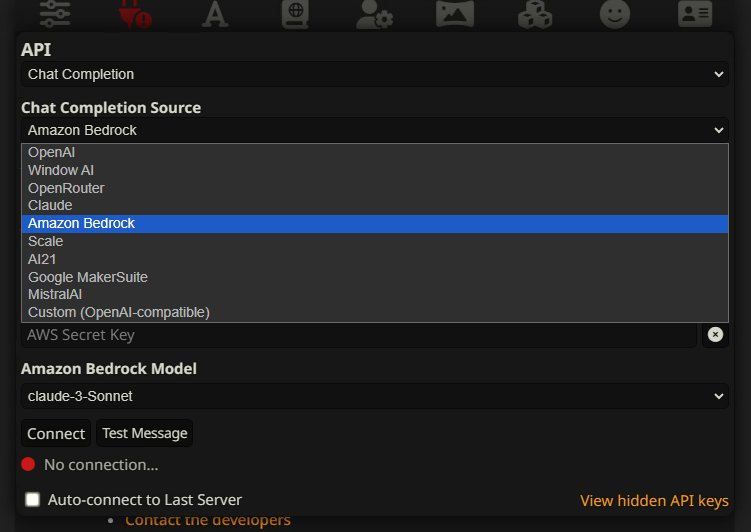Image resolution: width=751 pixels, height=532 pixels.
Task: Open the Amazon Bedrock Model dropdown
Action: (x=375, y=396)
